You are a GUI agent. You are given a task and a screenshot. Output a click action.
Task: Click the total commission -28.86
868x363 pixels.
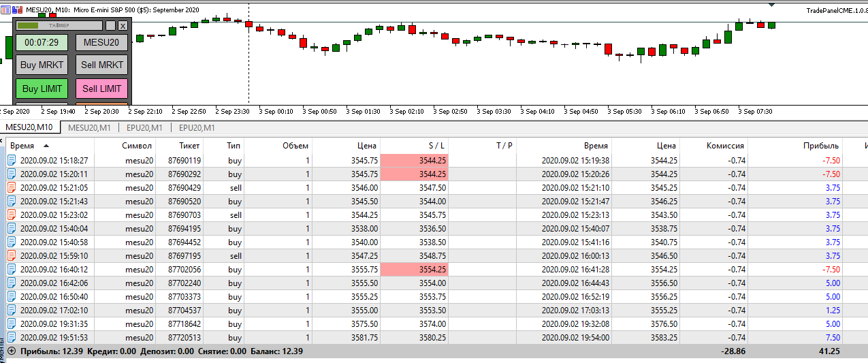tap(733, 351)
